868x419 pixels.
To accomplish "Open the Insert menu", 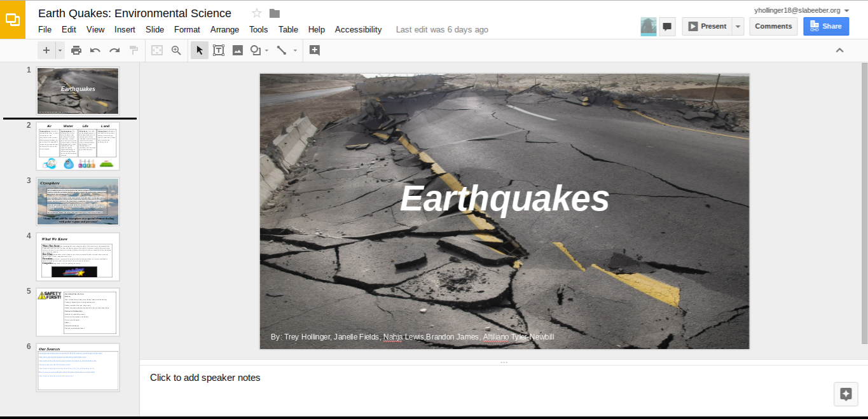I will coord(125,29).
